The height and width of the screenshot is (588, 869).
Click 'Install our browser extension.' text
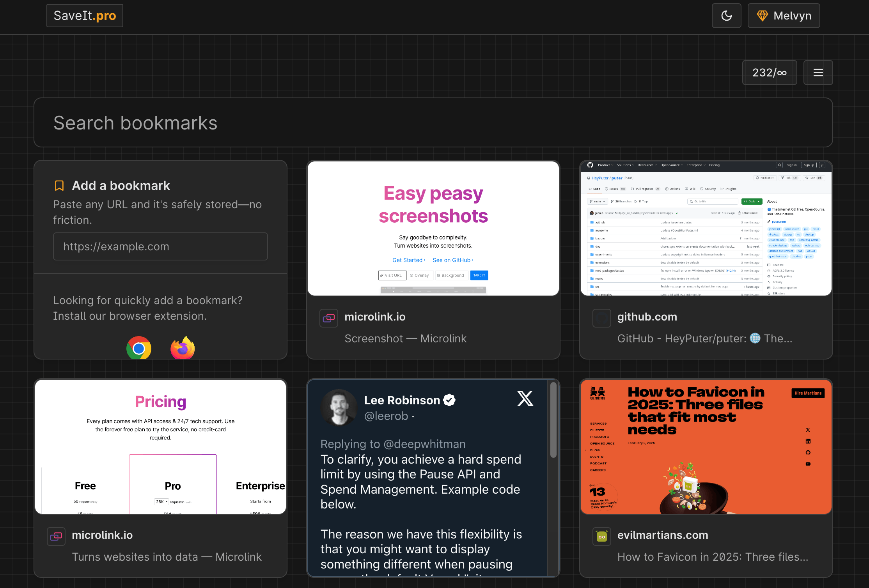click(130, 316)
